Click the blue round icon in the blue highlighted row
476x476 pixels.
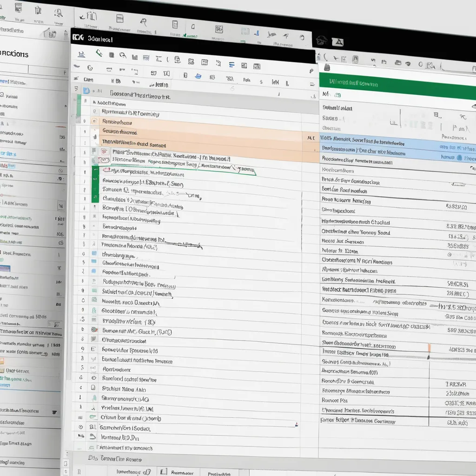pos(460,158)
